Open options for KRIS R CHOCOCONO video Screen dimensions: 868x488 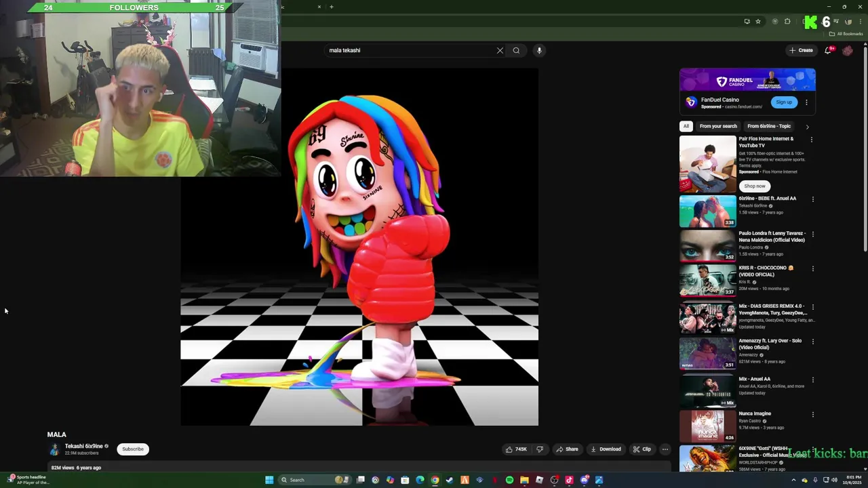tap(812, 268)
